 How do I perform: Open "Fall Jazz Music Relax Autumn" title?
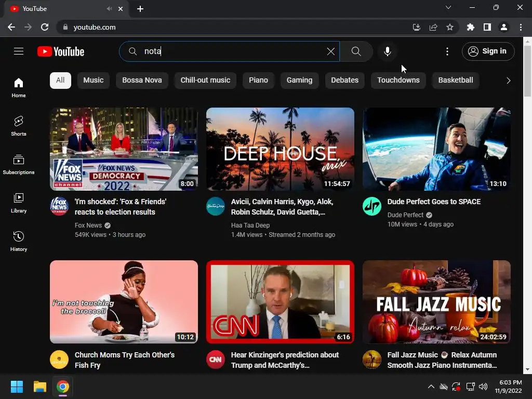click(x=442, y=360)
